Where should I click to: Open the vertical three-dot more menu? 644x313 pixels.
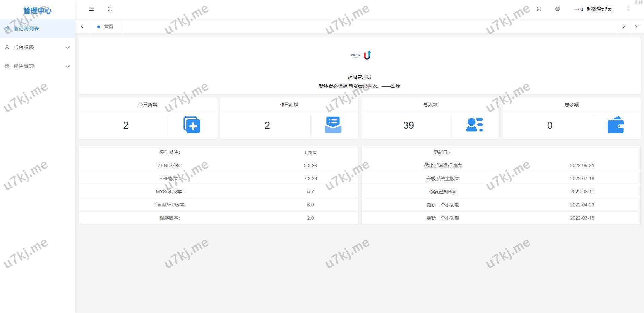point(628,9)
